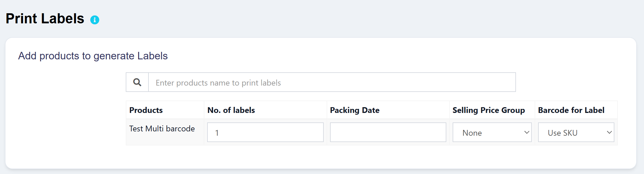Click the chevron on the None dropdown

point(526,132)
